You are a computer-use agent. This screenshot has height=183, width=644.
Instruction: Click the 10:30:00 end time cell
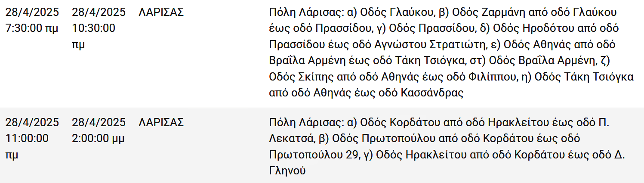point(93,28)
